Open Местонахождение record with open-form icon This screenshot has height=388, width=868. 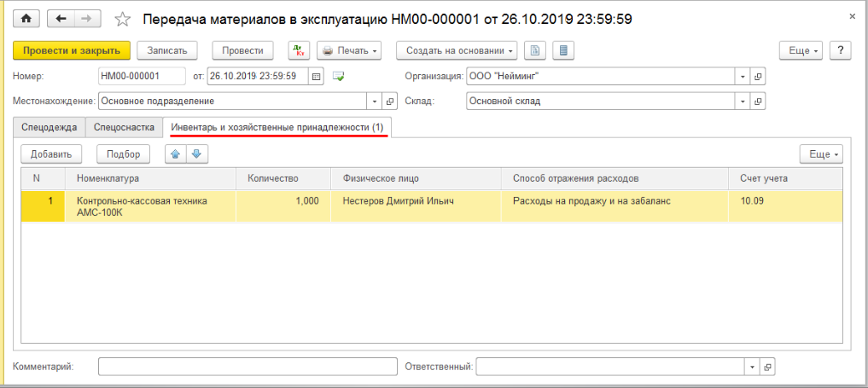390,101
